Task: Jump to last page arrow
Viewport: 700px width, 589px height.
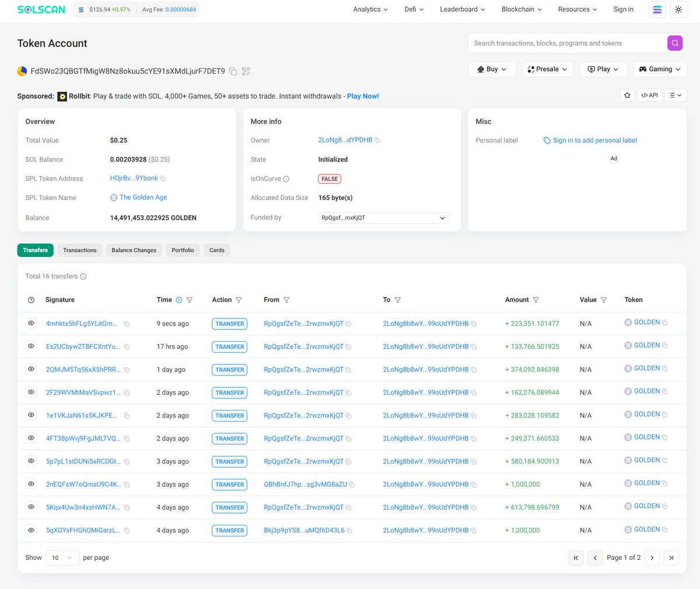Action: (x=671, y=558)
